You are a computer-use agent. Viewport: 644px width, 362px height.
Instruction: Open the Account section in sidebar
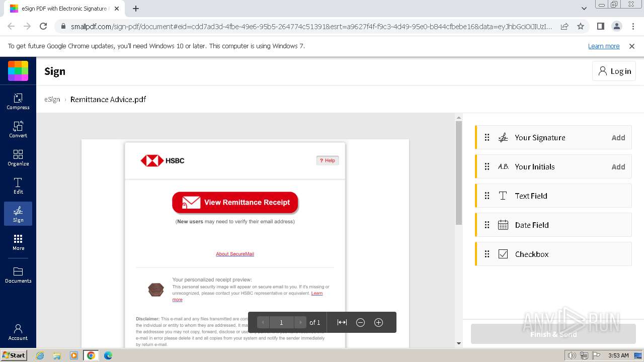point(18,332)
